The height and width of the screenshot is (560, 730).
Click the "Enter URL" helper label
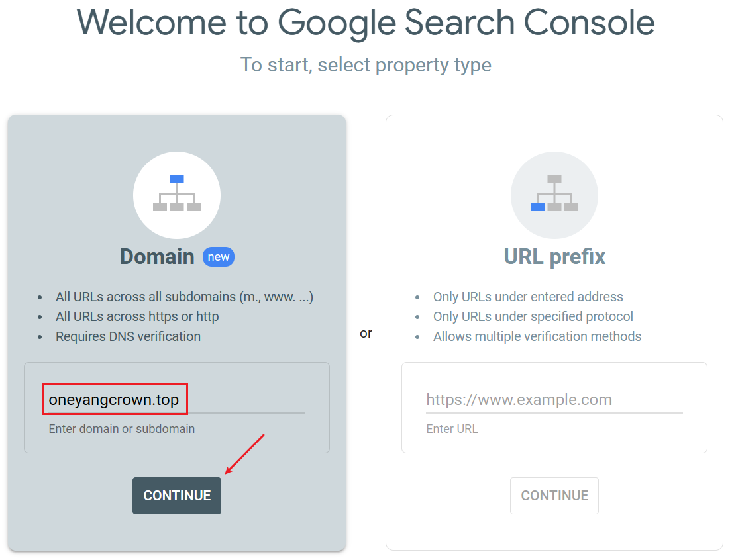coord(452,429)
